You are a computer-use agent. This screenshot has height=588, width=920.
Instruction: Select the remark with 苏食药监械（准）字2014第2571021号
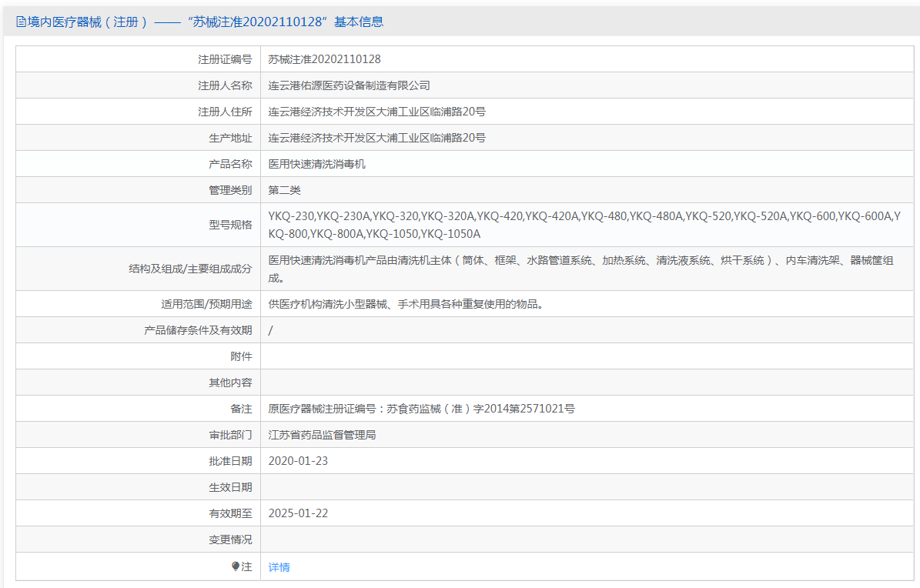421,409
